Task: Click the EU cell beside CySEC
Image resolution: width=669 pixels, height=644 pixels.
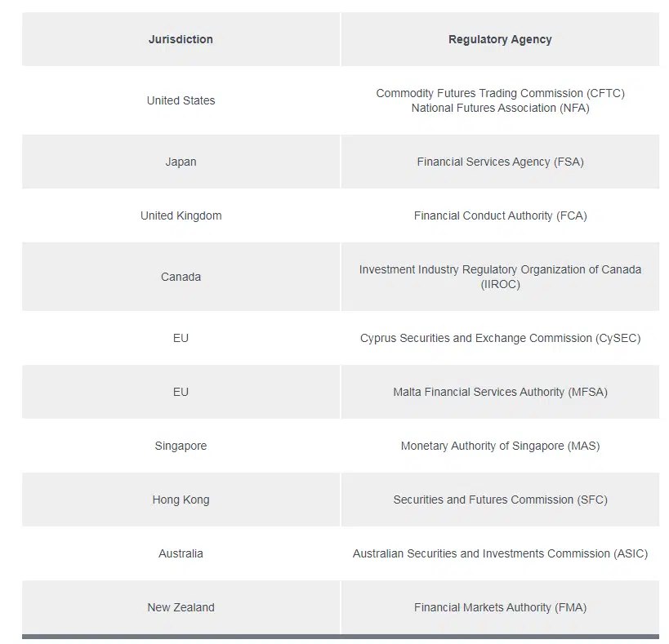Action: click(x=181, y=338)
